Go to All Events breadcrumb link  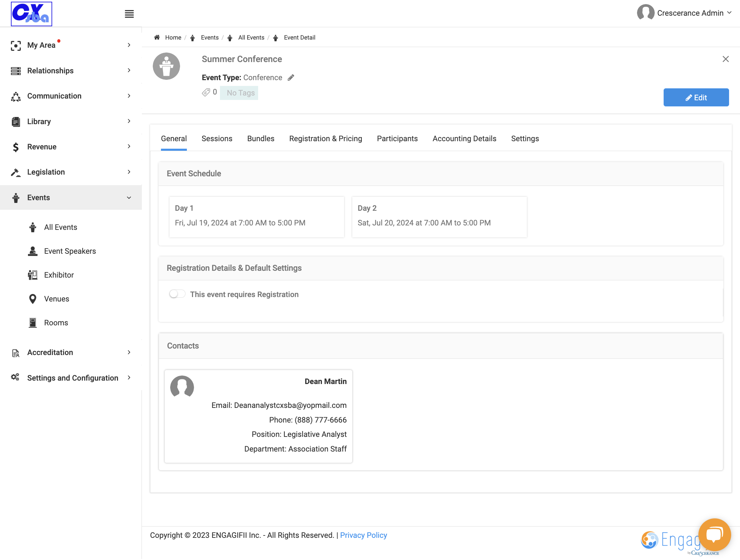click(x=251, y=38)
